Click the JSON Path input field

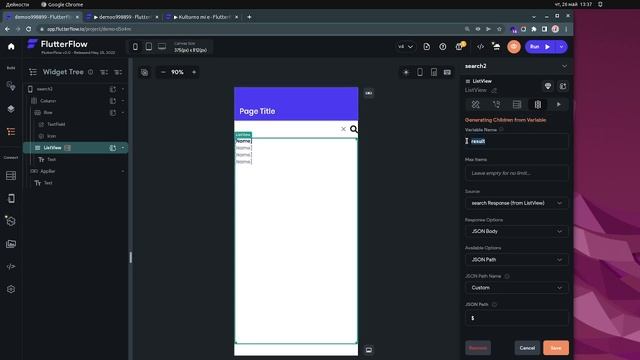517,318
